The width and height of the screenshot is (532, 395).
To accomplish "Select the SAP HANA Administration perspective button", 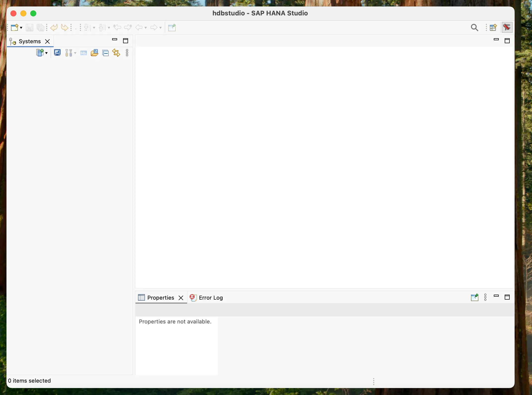I will point(507,27).
